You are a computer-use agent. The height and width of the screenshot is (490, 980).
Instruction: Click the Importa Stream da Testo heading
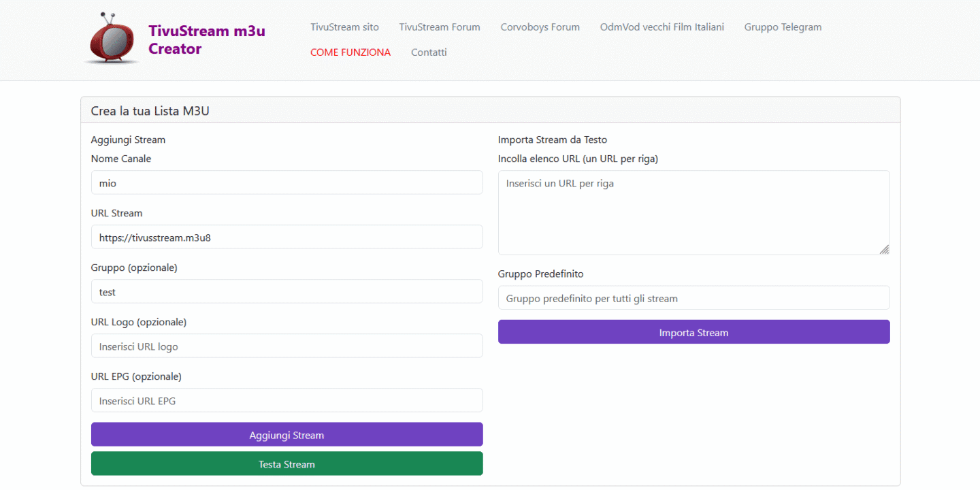coord(553,140)
